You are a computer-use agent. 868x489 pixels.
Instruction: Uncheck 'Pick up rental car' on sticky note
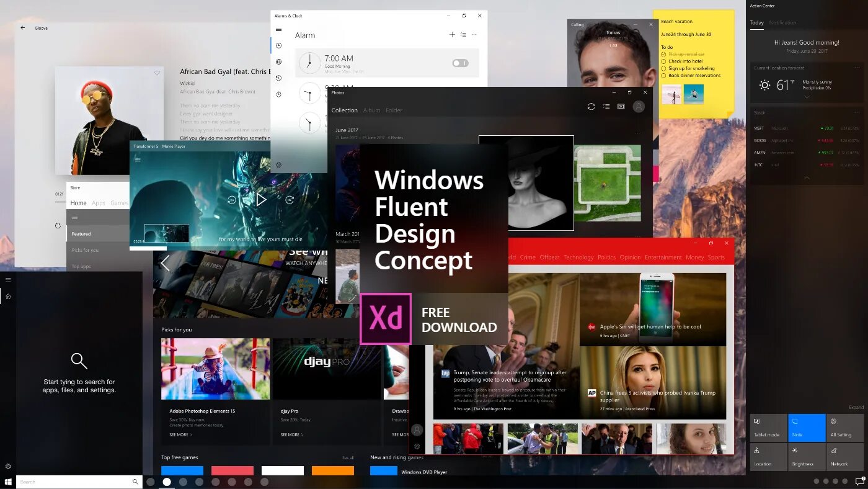coord(663,55)
